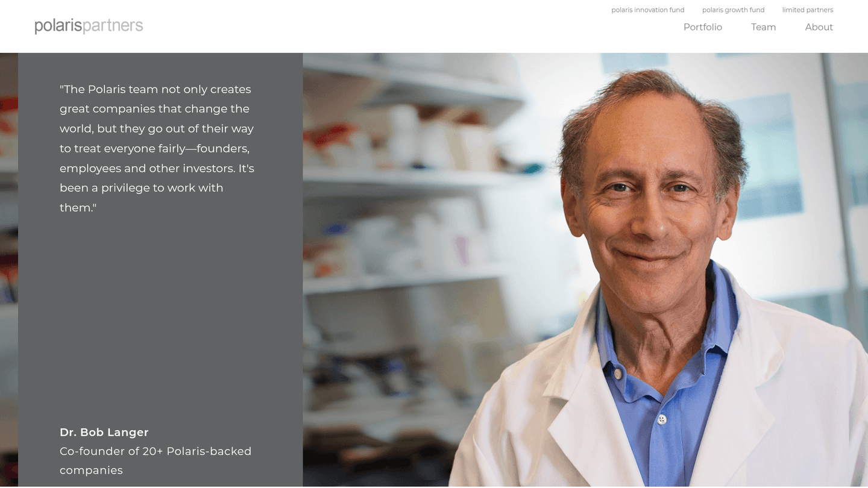
Task: Click the white shirt button in photo
Action: pos(662,419)
